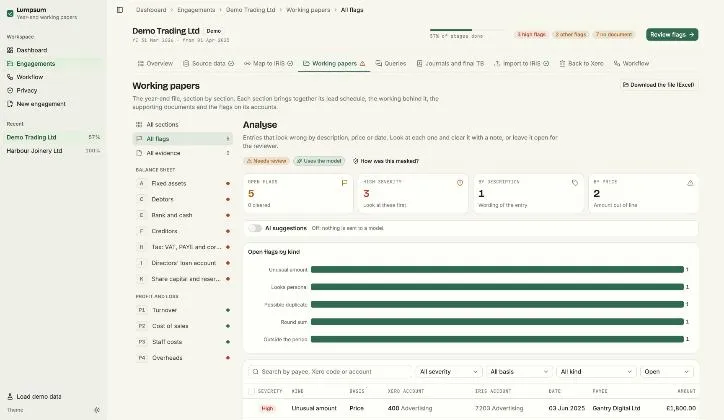This screenshot has height=420, width=724.
Task: Switch to the top Workflow tab
Action: tap(631, 64)
